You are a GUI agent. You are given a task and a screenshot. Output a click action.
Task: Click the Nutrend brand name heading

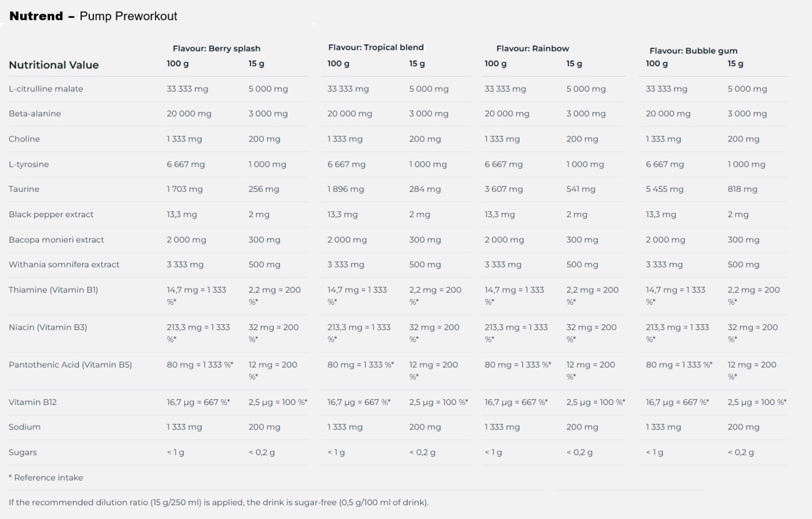tap(36, 16)
